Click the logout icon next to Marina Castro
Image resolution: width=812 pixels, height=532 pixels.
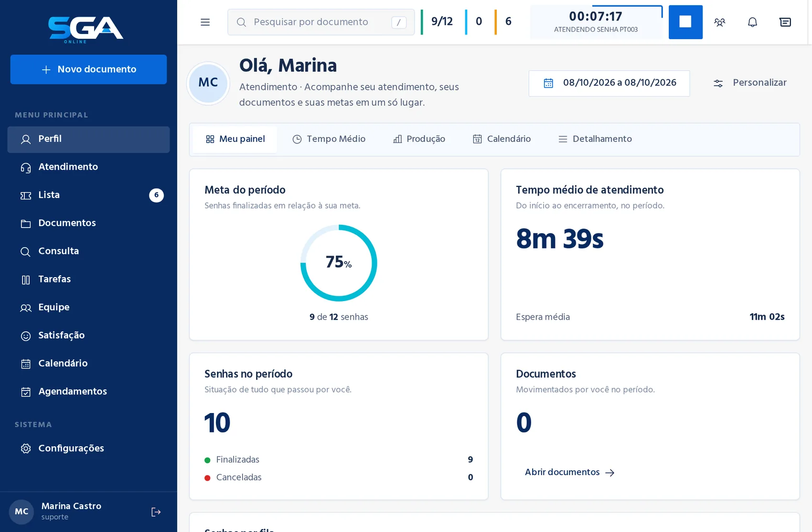(156, 512)
